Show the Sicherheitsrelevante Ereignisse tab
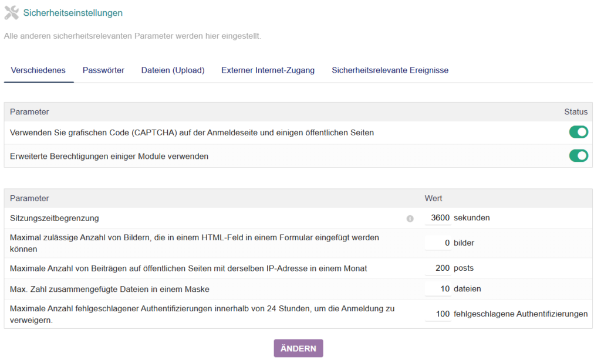 (390, 70)
